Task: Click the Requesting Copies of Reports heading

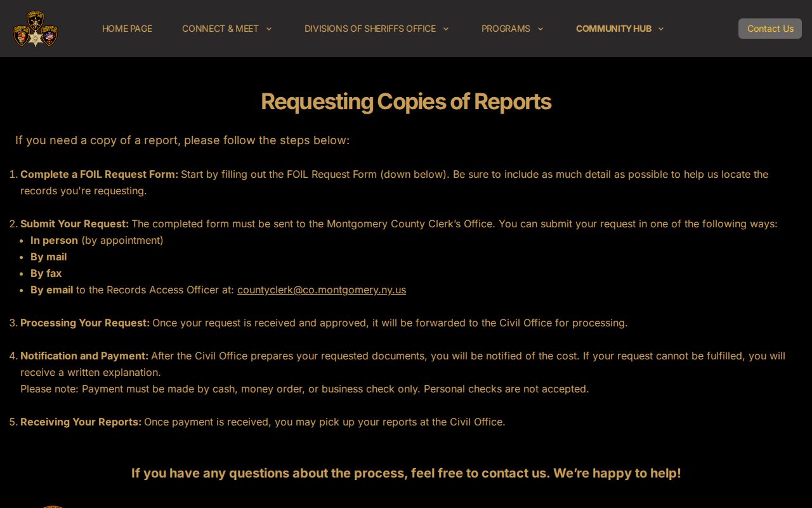Action: [406, 102]
